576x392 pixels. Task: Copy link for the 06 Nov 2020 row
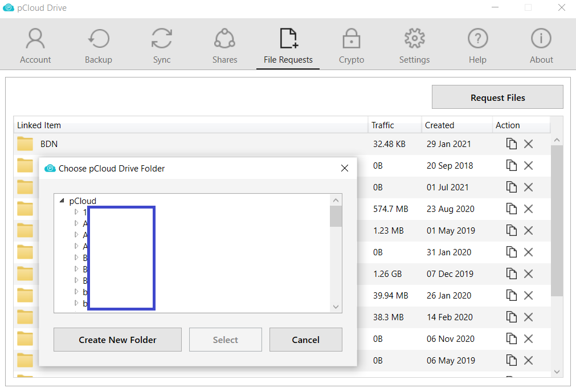click(512, 339)
